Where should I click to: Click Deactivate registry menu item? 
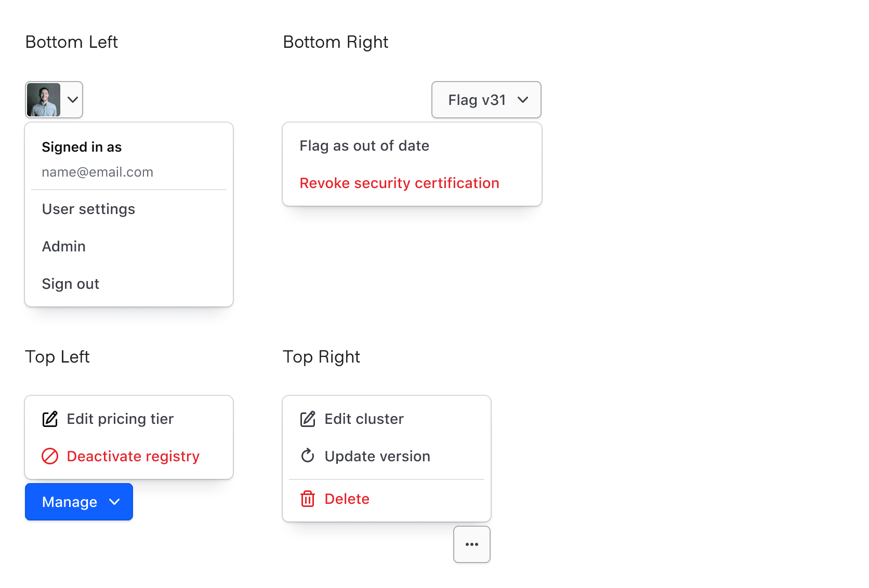click(x=133, y=457)
